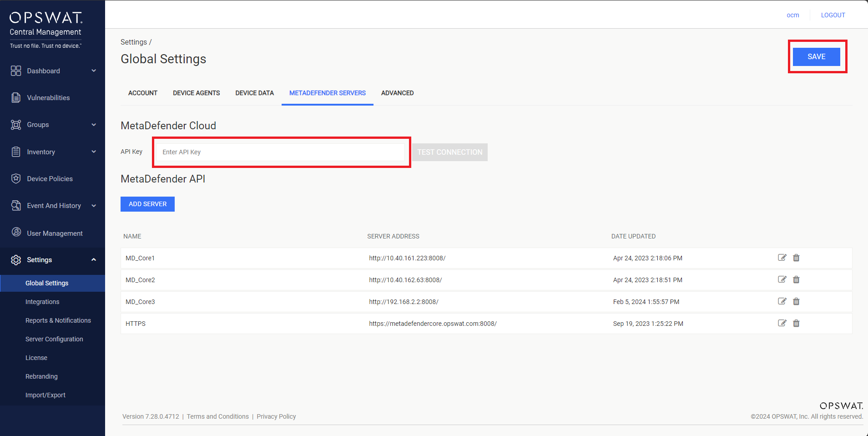The width and height of the screenshot is (868, 436).
Task: Collapse the Settings menu chevron
Action: 94,260
